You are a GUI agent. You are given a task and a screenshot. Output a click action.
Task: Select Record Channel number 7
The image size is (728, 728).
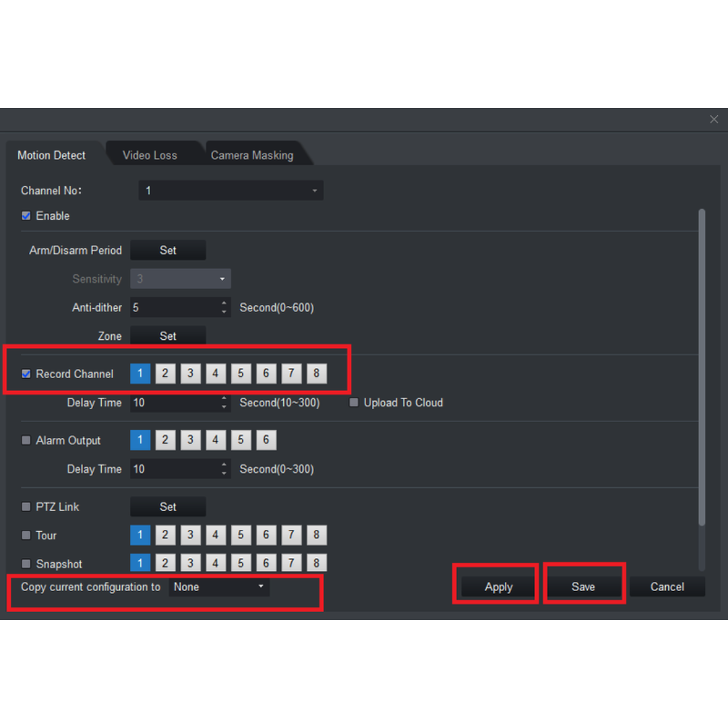tap(291, 373)
